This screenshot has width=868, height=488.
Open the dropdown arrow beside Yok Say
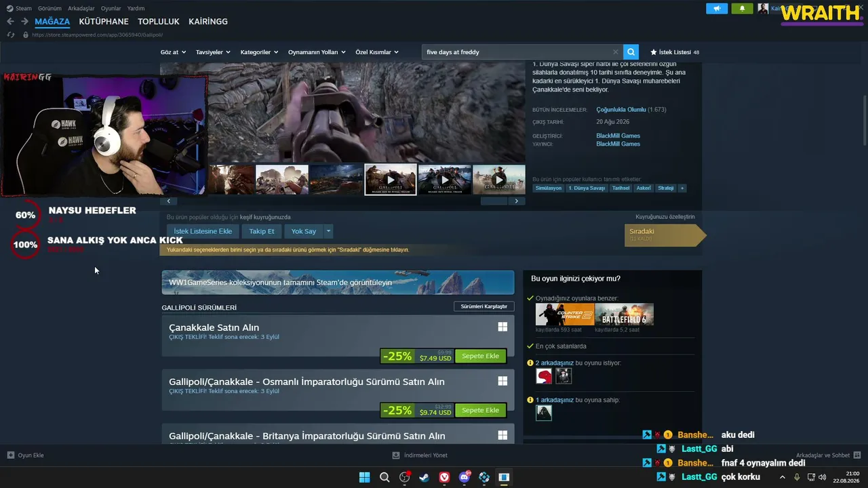[x=328, y=231]
